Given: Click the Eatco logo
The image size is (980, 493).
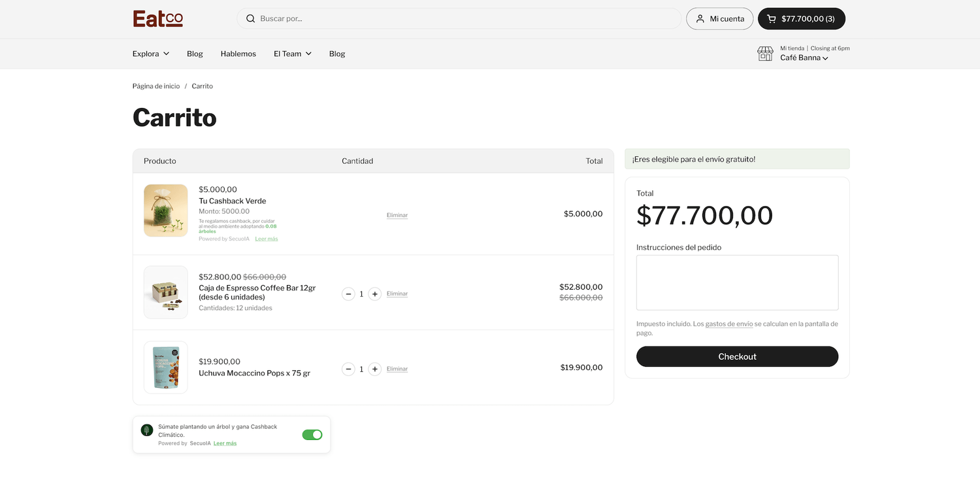Looking at the screenshot, I should tap(157, 19).
